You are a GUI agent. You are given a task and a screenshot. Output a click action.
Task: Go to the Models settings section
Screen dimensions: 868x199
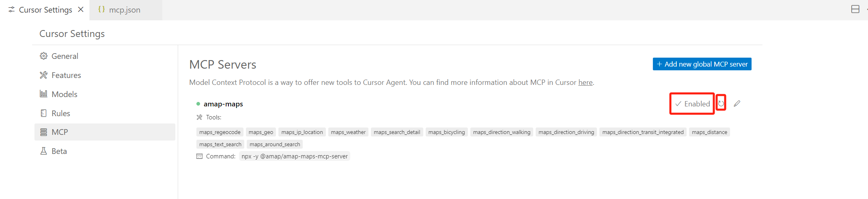coord(64,94)
